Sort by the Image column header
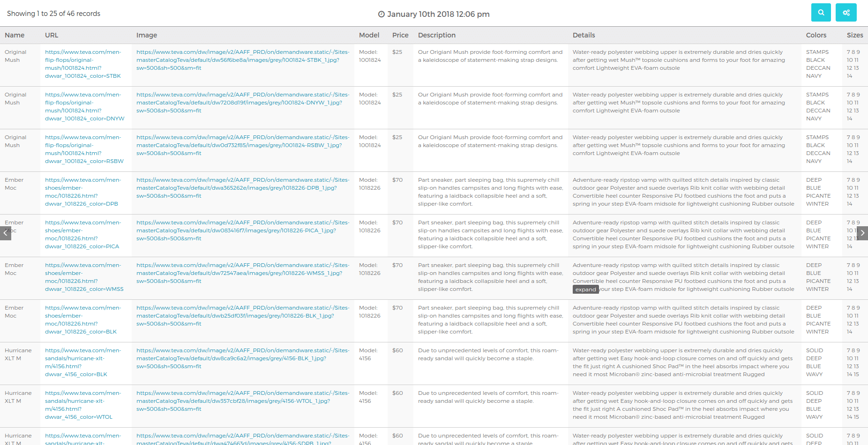 [147, 35]
